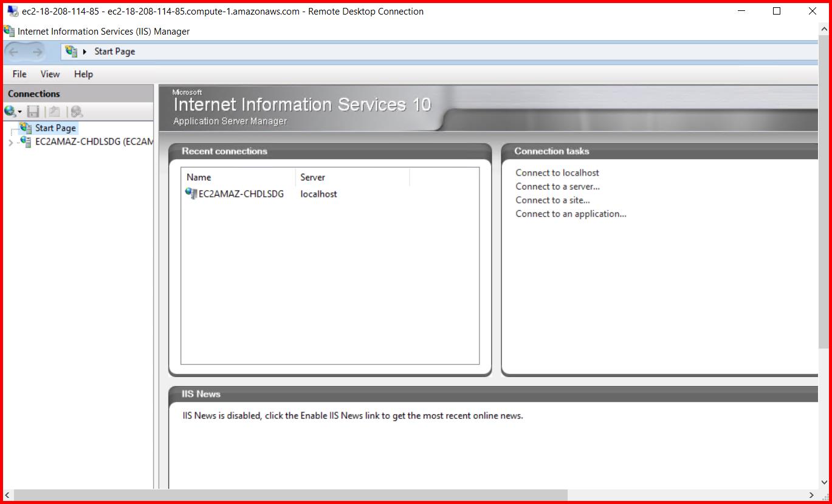Open the View menu
This screenshot has height=504, width=832.
click(49, 74)
